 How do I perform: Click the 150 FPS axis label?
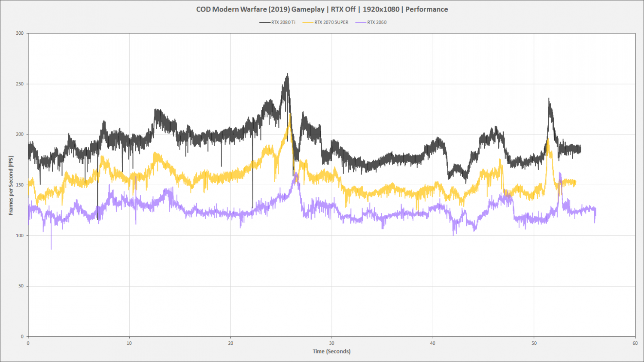(x=20, y=185)
